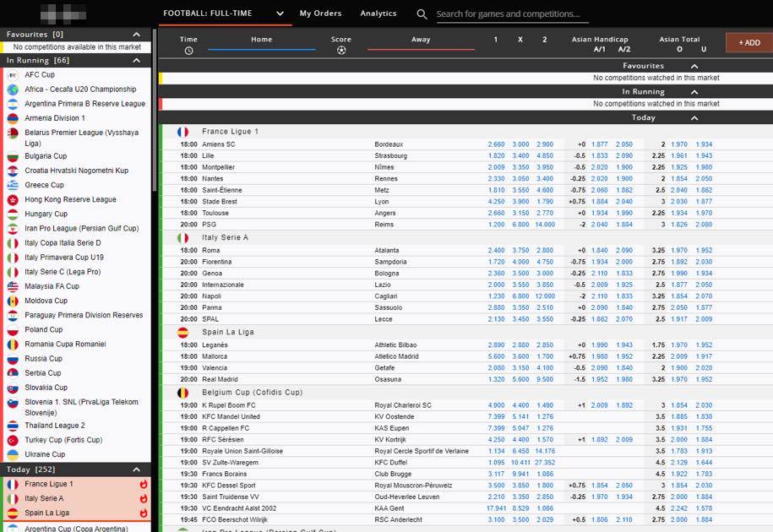This screenshot has height=532, width=773.
Task: Click the Hungary flag icon in sidebar
Action: coord(13,214)
